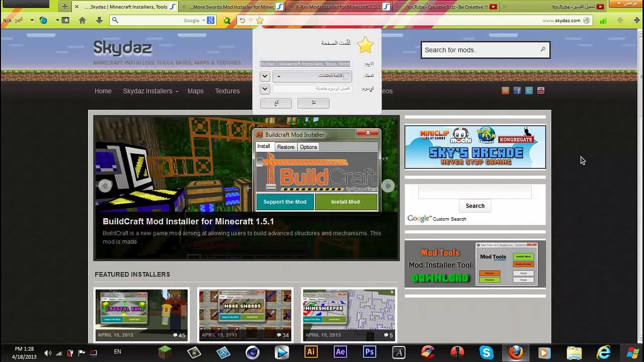This screenshot has height=362, width=644.
Task: Switch to the Skydaz Minecraft Installers tab
Action: (126, 7)
